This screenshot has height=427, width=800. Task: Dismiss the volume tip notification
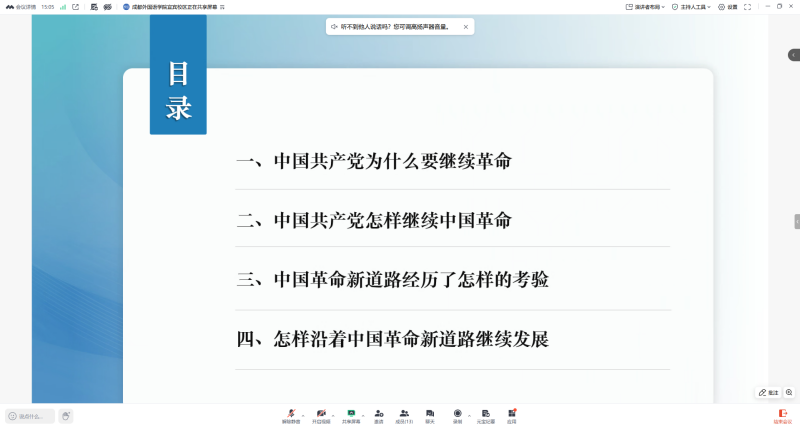click(x=465, y=27)
